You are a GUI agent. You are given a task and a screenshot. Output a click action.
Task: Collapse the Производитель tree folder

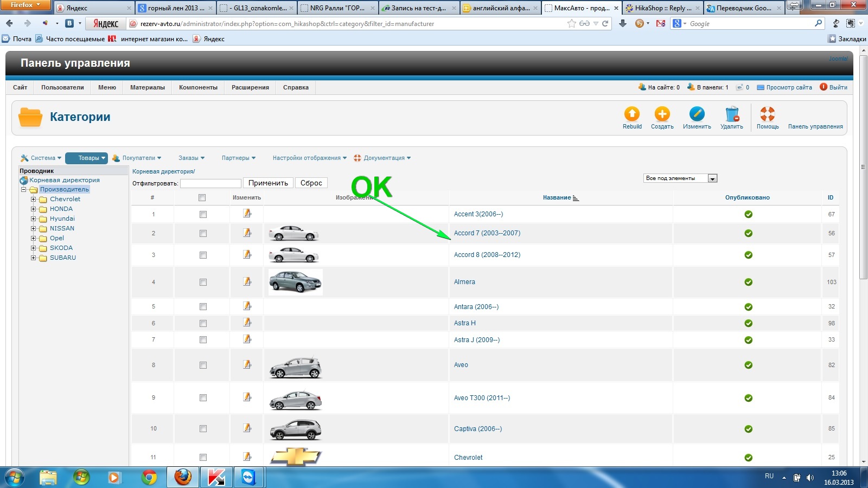(23, 189)
